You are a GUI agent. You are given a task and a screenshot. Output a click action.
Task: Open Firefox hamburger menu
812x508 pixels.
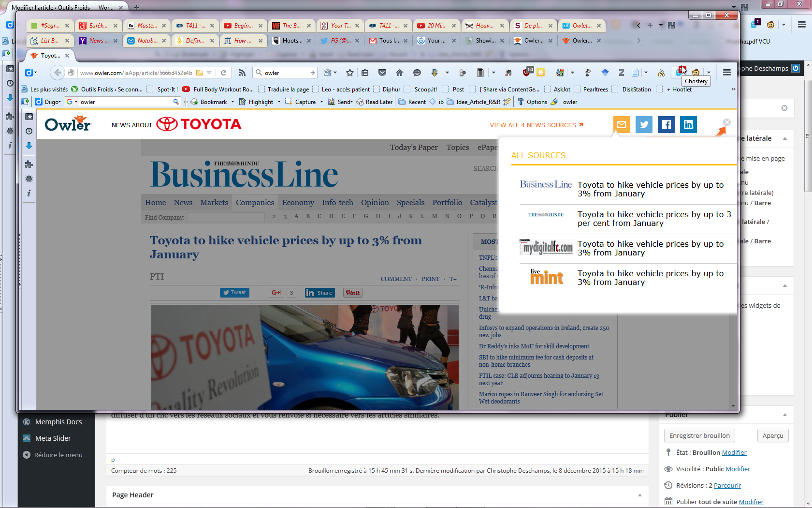click(x=727, y=73)
